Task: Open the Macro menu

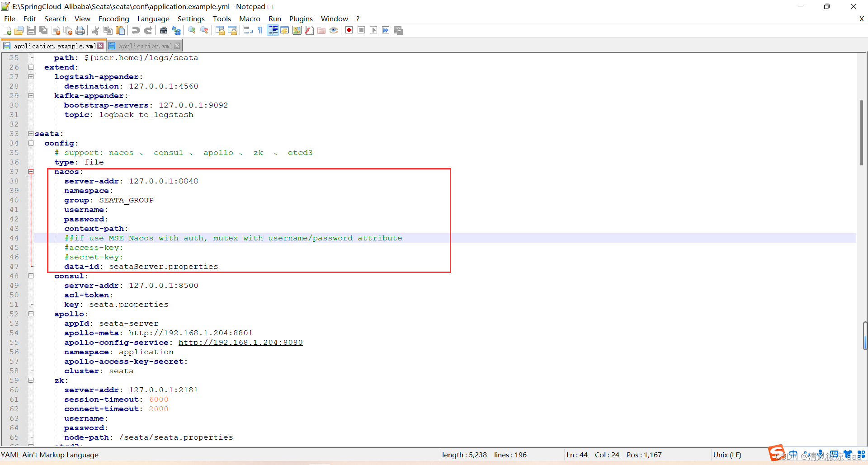Action: tap(250, 19)
